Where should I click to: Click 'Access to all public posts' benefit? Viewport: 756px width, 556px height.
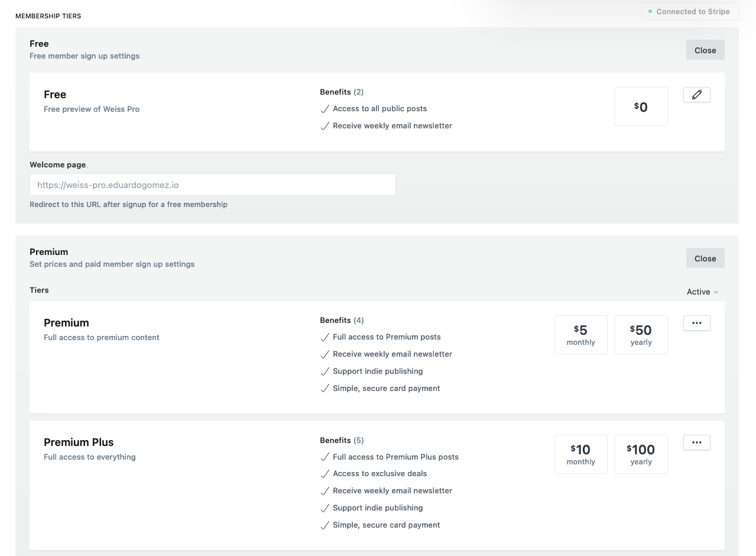click(x=379, y=109)
